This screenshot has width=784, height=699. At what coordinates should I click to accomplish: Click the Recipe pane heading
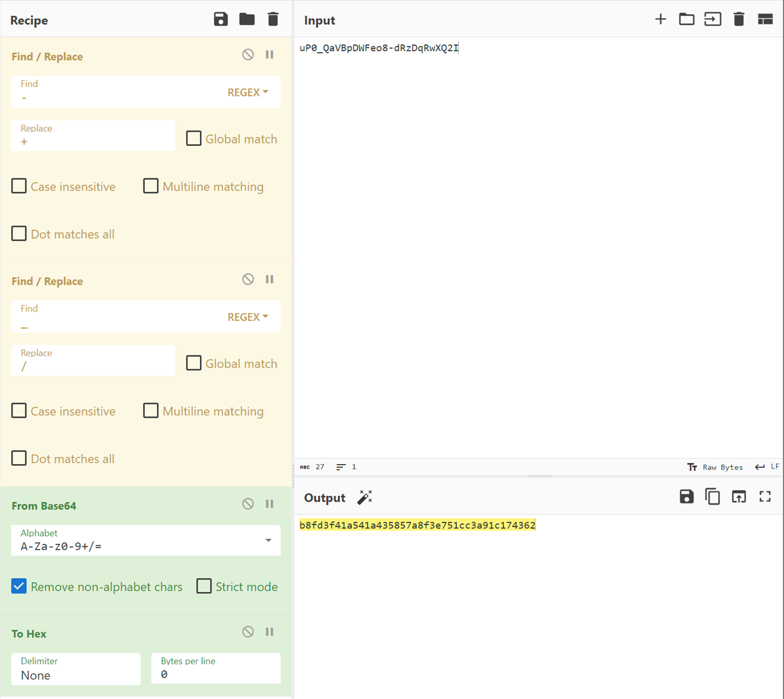[x=29, y=20]
